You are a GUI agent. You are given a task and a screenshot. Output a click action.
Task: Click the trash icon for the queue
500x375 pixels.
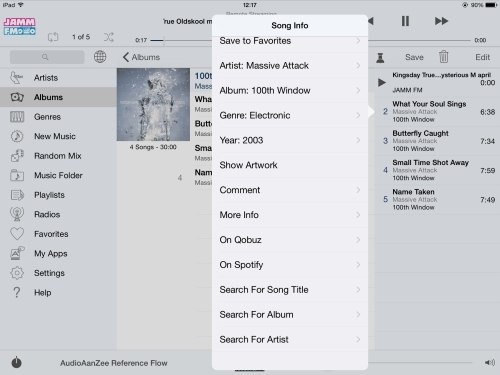click(444, 57)
